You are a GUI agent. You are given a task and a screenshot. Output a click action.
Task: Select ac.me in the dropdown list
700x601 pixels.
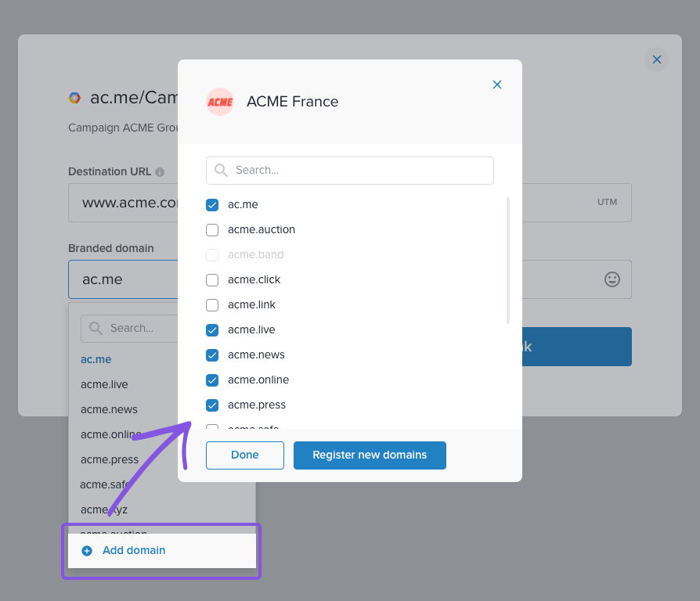pyautogui.click(x=96, y=359)
